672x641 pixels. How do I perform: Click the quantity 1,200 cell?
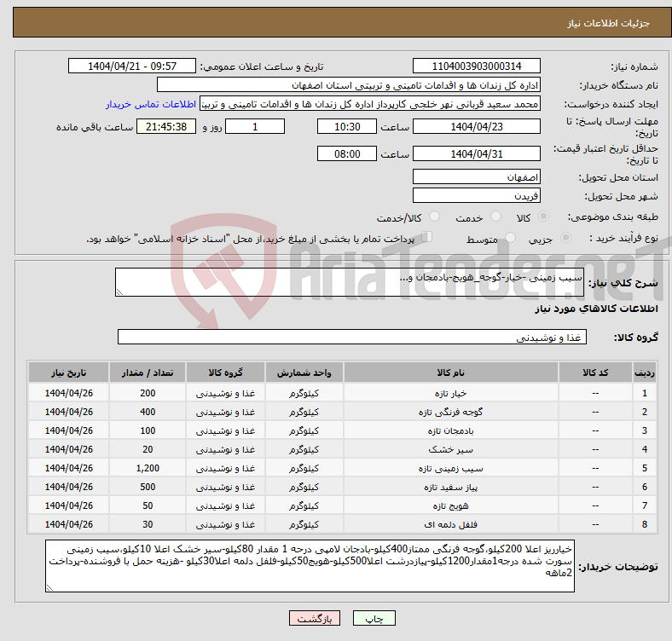(x=148, y=468)
